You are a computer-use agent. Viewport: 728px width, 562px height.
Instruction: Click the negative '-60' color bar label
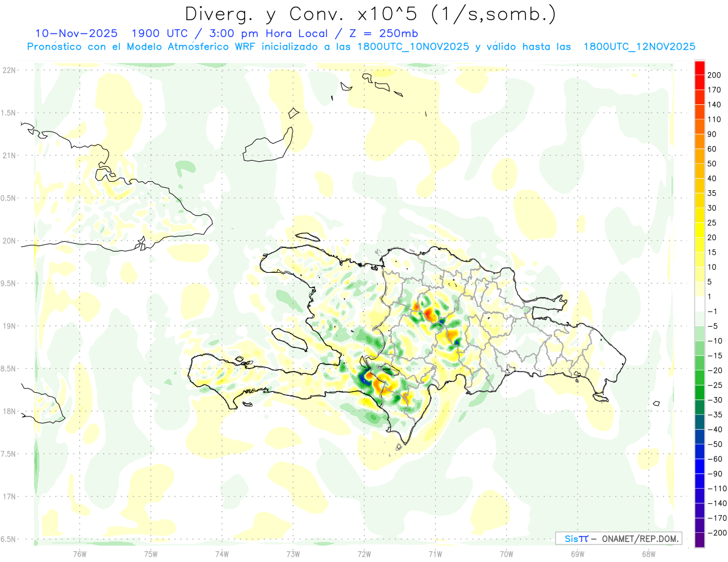715,460
